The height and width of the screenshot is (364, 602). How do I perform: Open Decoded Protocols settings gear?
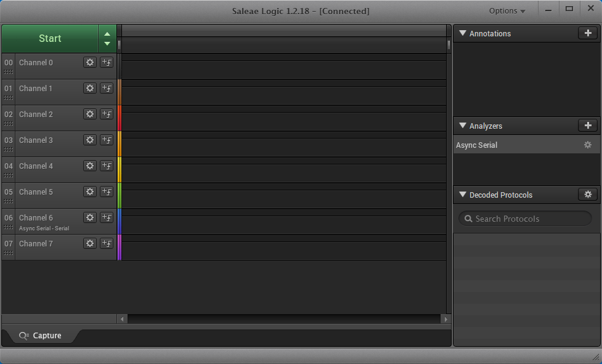pos(588,195)
